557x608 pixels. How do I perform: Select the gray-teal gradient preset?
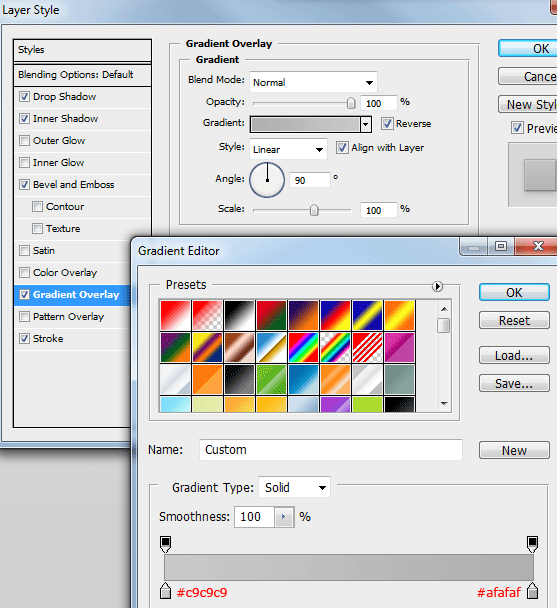[x=400, y=379]
